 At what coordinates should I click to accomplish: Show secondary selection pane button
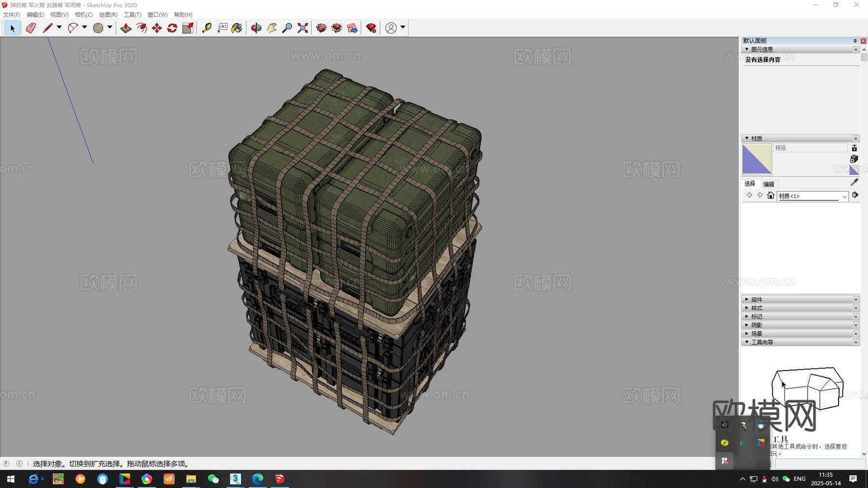click(x=854, y=148)
